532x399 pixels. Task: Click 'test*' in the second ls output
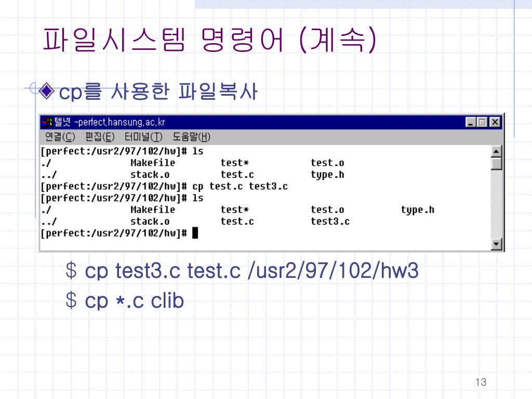pos(235,210)
